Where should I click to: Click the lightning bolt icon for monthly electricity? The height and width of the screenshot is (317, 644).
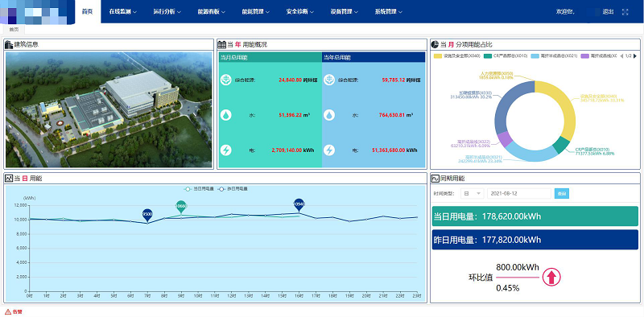pos(226,150)
